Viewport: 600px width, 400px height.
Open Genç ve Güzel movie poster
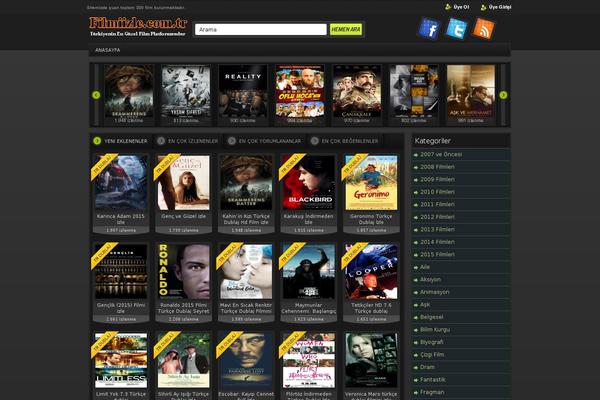[183, 183]
